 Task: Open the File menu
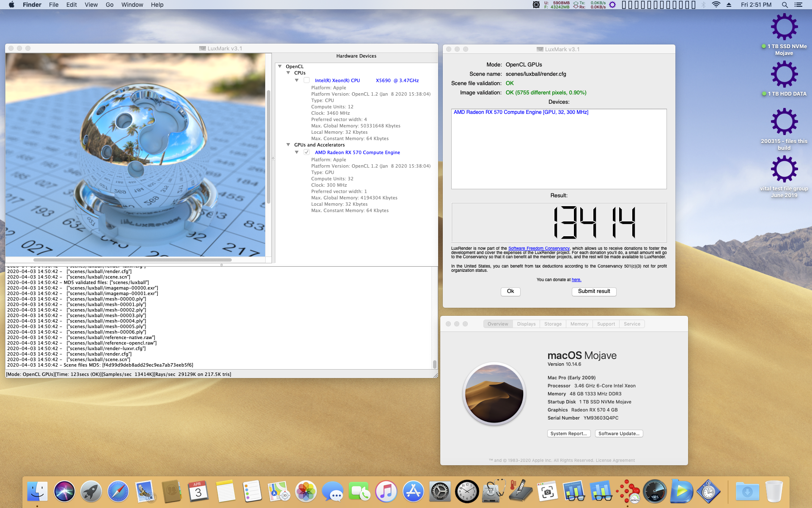[54, 5]
